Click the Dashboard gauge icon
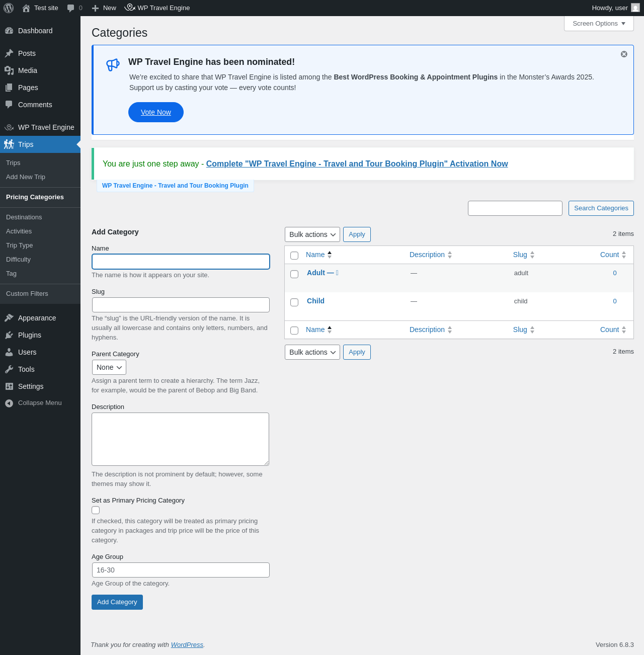The width and height of the screenshot is (644, 655). tap(9, 31)
